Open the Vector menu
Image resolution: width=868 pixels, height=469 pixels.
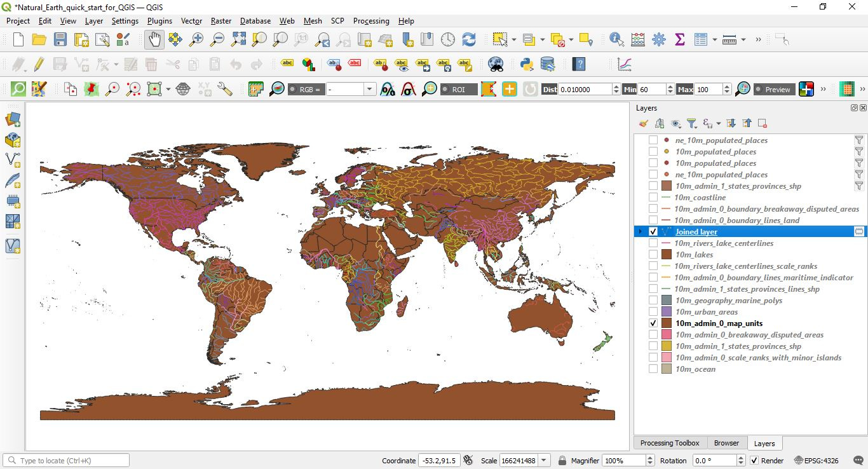(x=191, y=21)
